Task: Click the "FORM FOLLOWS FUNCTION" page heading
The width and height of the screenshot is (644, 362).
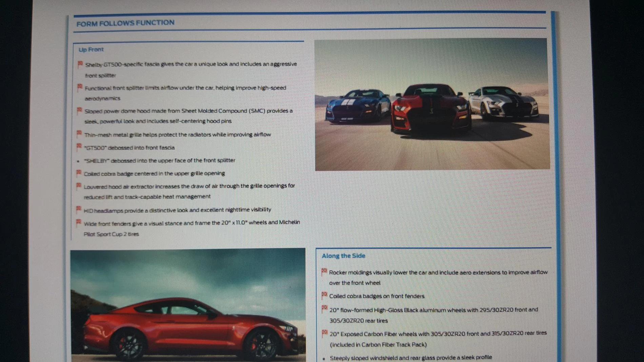Action: [125, 23]
